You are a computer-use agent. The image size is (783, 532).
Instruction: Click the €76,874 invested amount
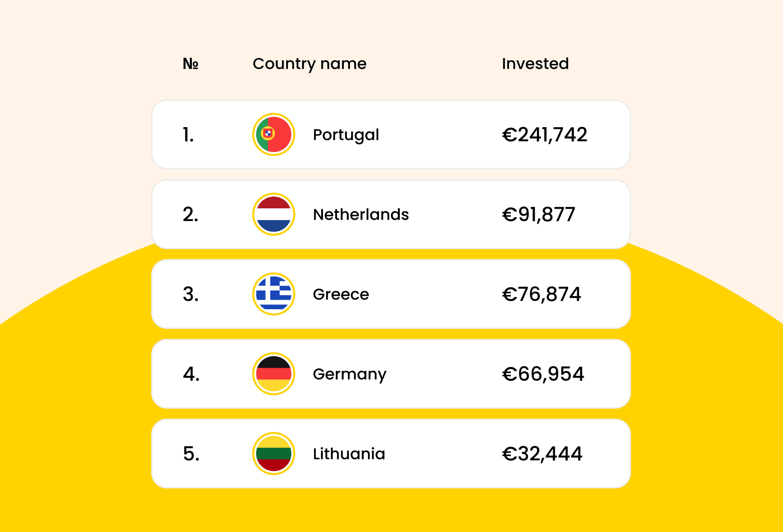click(x=541, y=294)
